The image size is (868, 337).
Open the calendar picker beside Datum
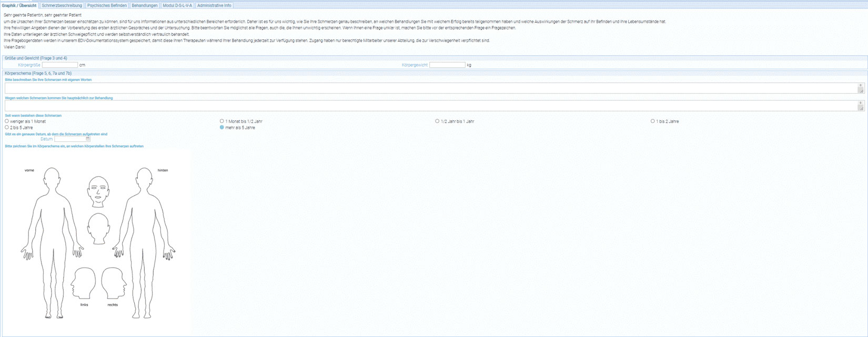88,139
